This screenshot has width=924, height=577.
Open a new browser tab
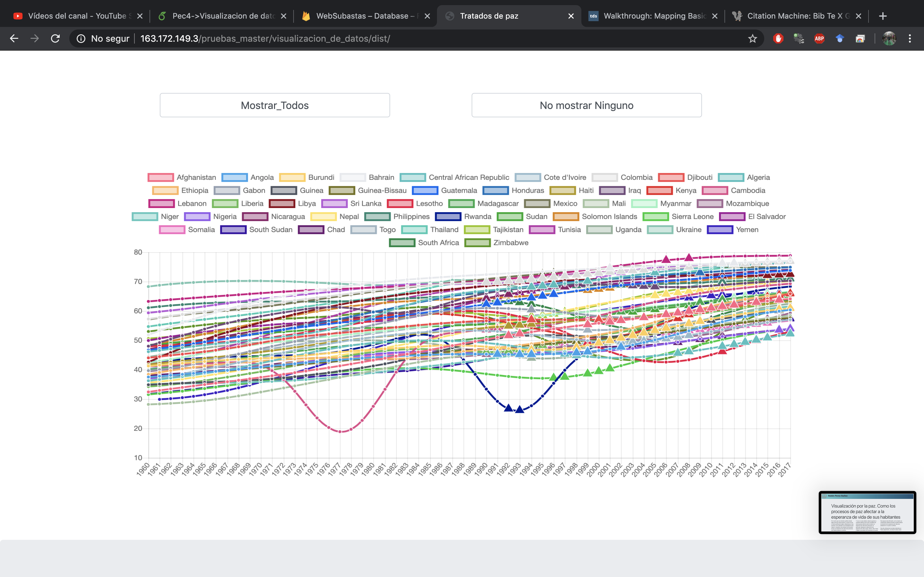(882, 16)
